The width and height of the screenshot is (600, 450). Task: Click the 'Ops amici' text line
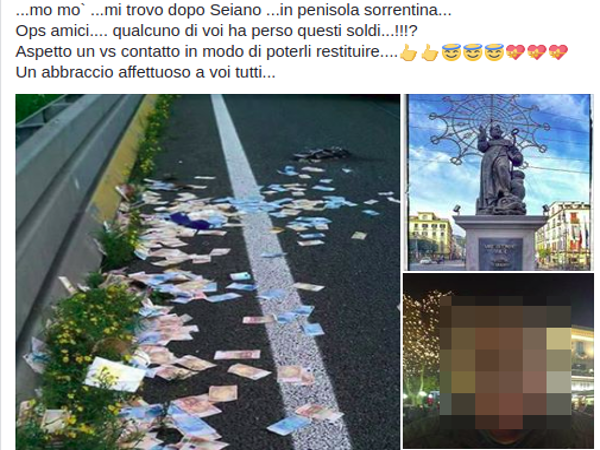tap(216, 31)
